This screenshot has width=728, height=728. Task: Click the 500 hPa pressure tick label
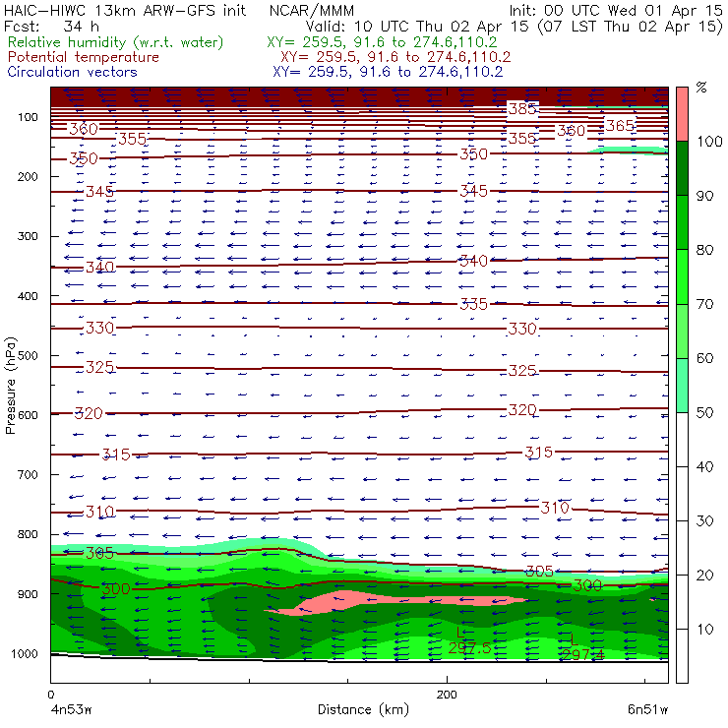point(28,356)
